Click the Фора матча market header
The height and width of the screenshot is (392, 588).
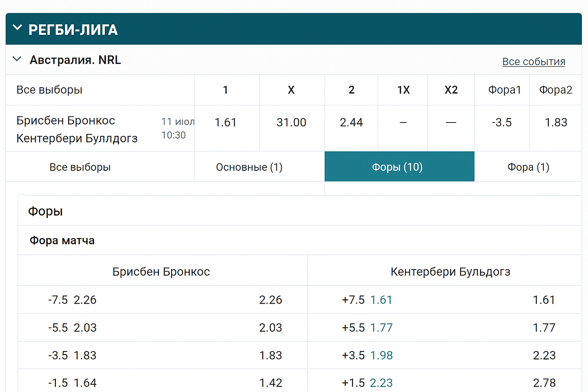(x=62, y=240)
